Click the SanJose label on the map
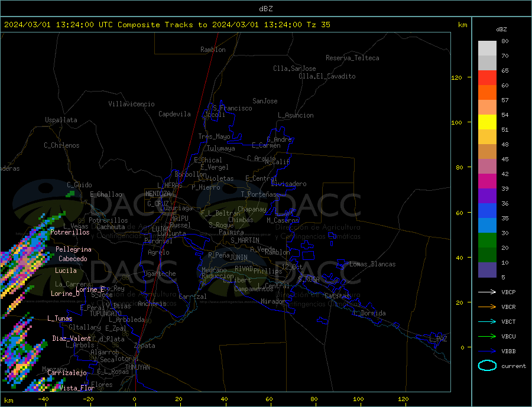This screenshot has height=407, width=532. 265,101
